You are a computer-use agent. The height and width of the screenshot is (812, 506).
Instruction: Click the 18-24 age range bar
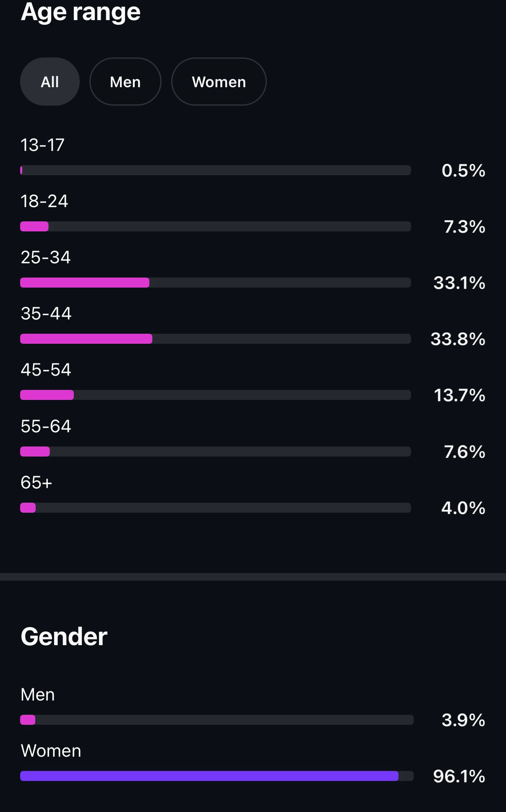click(x=215, y=226)
